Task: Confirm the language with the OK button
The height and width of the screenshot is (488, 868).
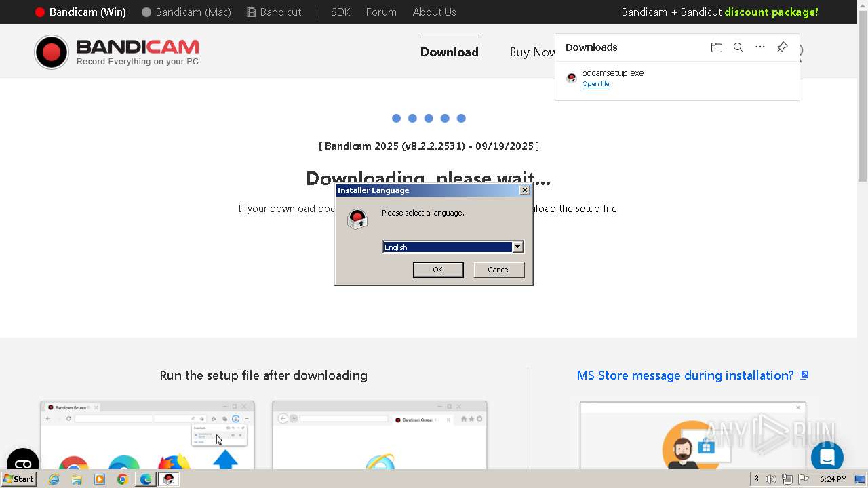Action: click(x=438, y=270)
